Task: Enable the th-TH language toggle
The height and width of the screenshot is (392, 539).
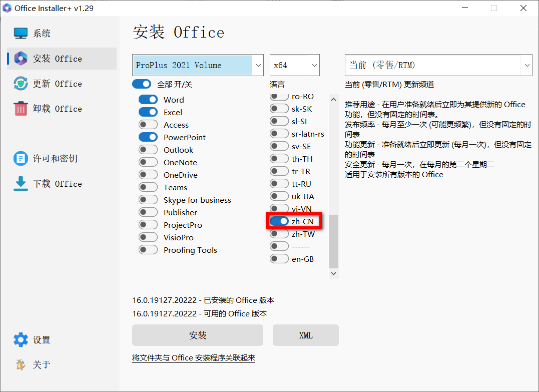Action: [x=279, y=159]
